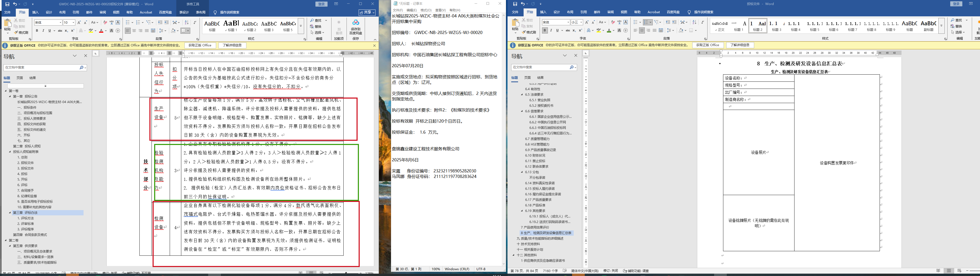Click 了解详细信息 button in left Word

[232, 45]
